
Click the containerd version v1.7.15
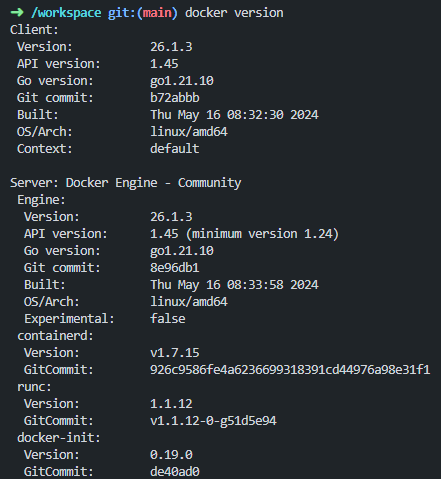coord(175,353)
